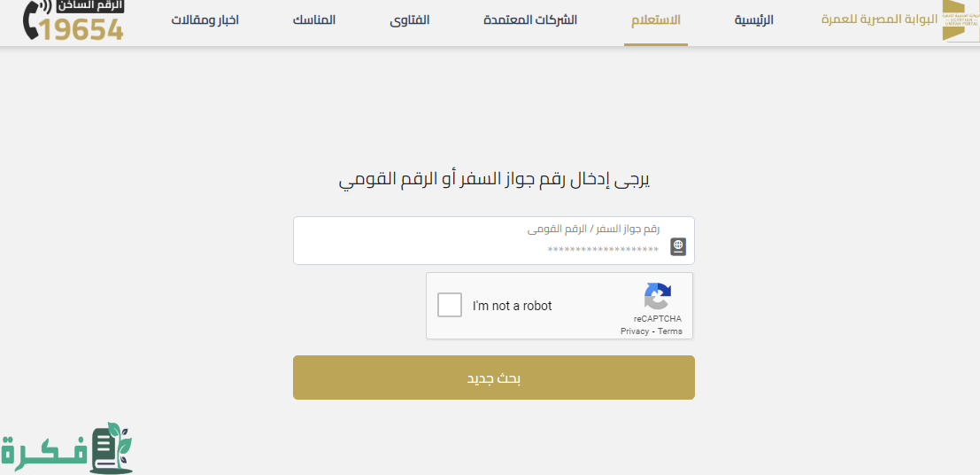The width and height of the screenshot is (980, 475).
Task: Click the phone hotline icon
Action: (32, 20)
